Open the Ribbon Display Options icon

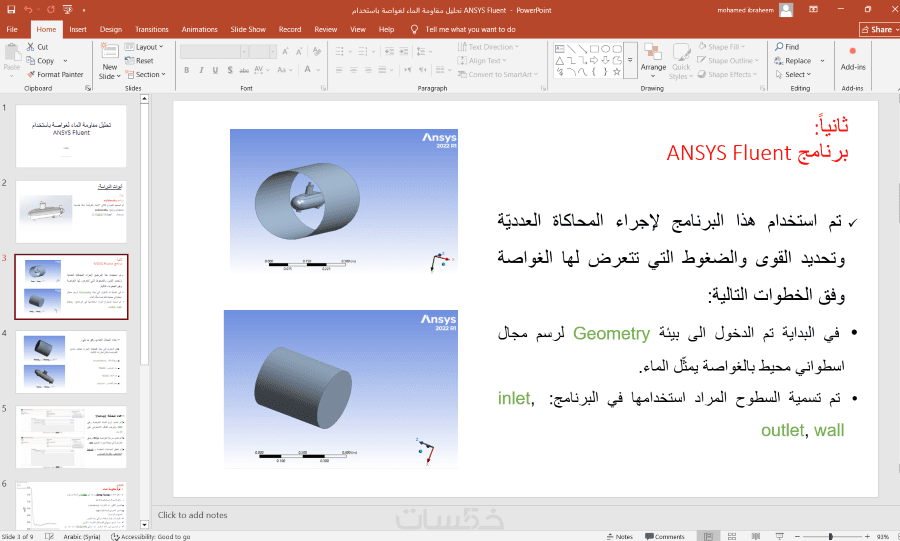(813, 10)
